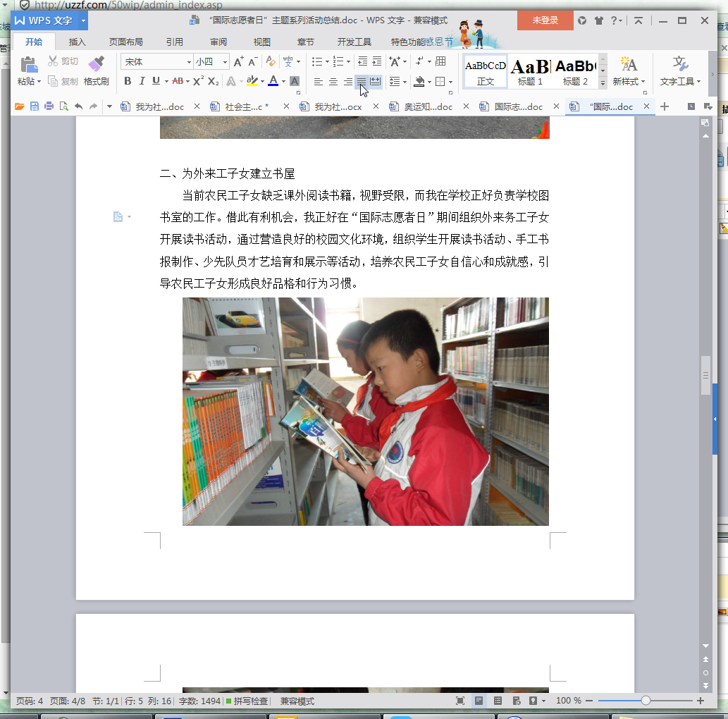Decrease font size with A- icon
This screenshot has width=728, height=719.
[x=253, y=62]
